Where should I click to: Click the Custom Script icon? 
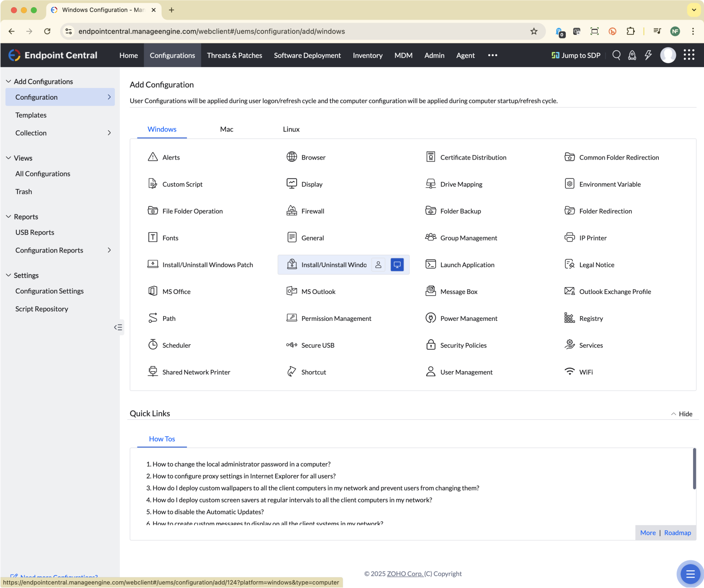(153, 184)
